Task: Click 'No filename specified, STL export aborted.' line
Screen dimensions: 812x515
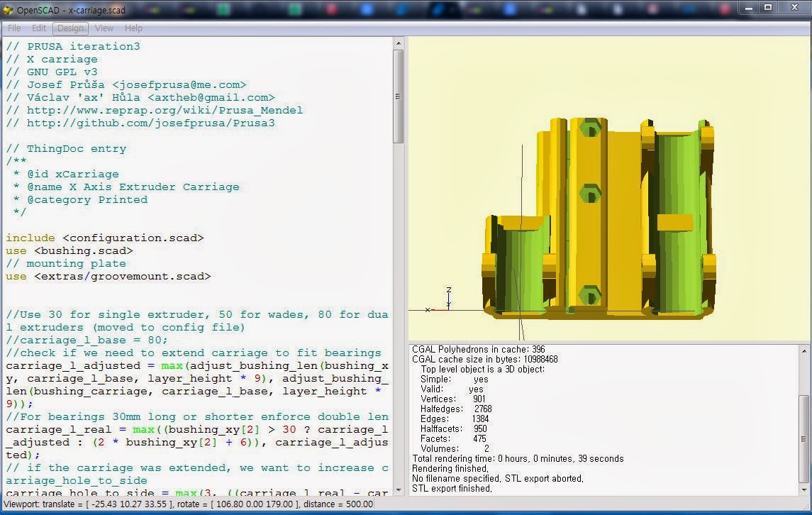Action: (498, 478)
